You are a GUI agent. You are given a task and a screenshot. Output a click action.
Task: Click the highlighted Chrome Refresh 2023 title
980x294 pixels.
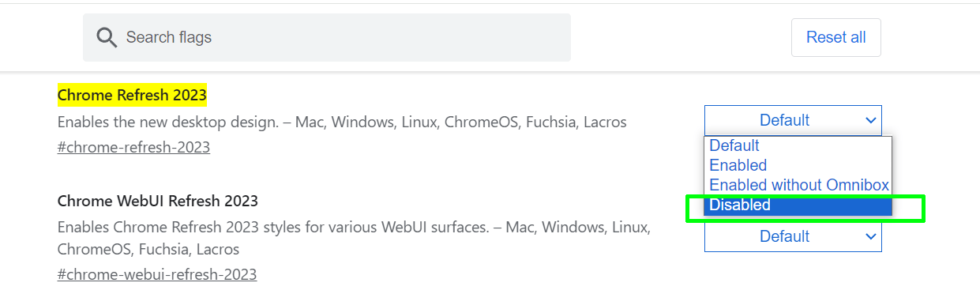[132, 96]
